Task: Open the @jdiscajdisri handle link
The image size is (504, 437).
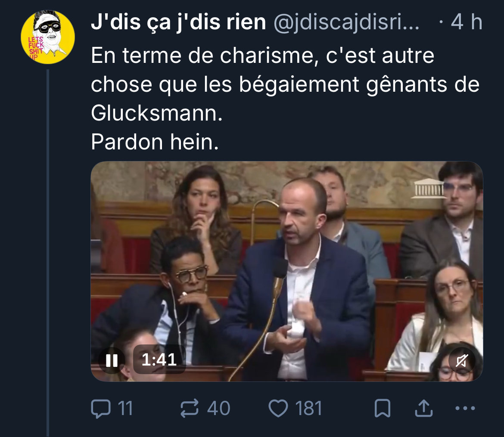Action: [346, 22]
